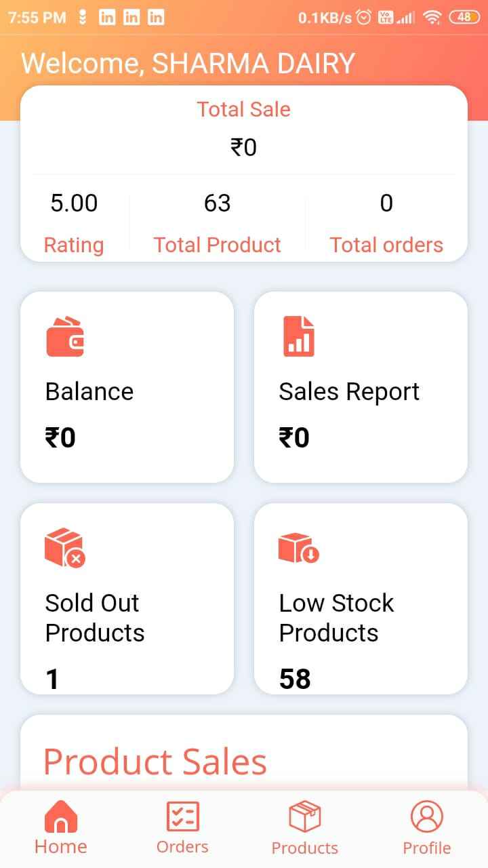Tap the Wi-Fi icon in status bar
Screen dimensions: 488x868
(432, 18)
